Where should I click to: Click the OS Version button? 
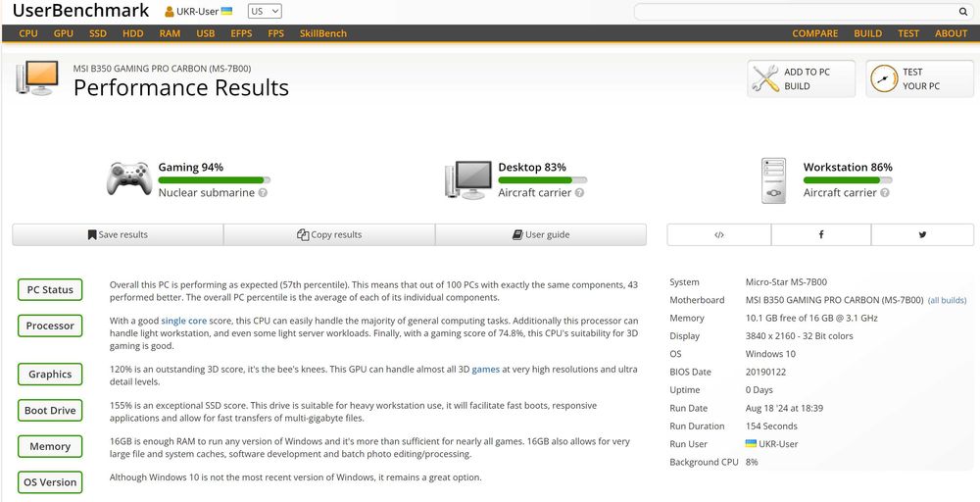tap(50, 482)
